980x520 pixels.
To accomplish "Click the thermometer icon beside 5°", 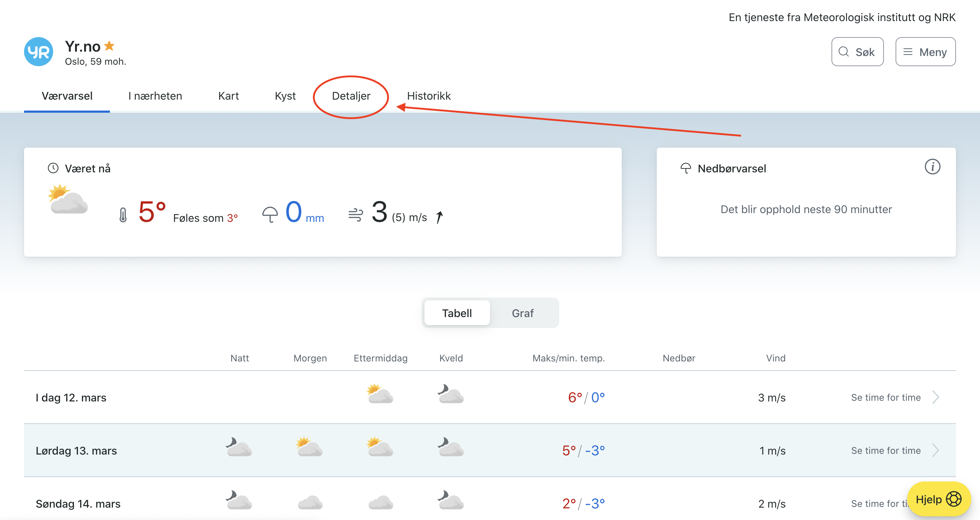I will click(x=123, y=215).
